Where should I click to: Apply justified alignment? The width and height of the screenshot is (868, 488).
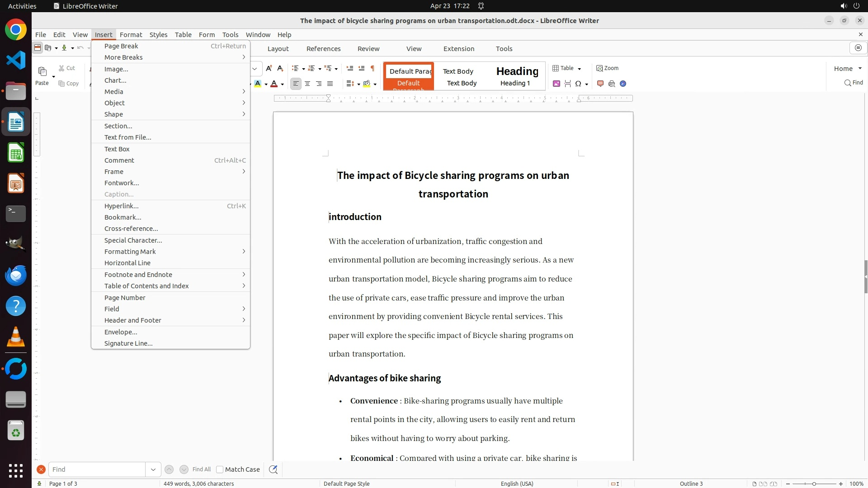(x=330, y=84)
